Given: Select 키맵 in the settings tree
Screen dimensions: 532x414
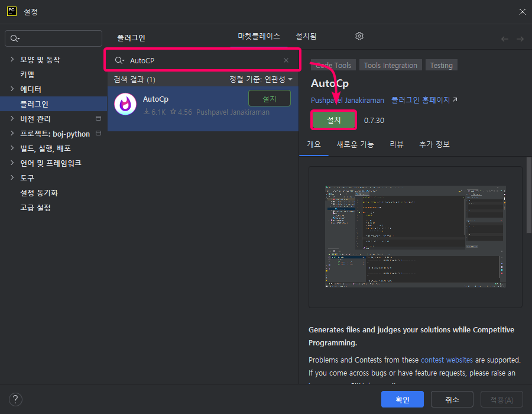Looking at the screenshot, I should [27, 75].
